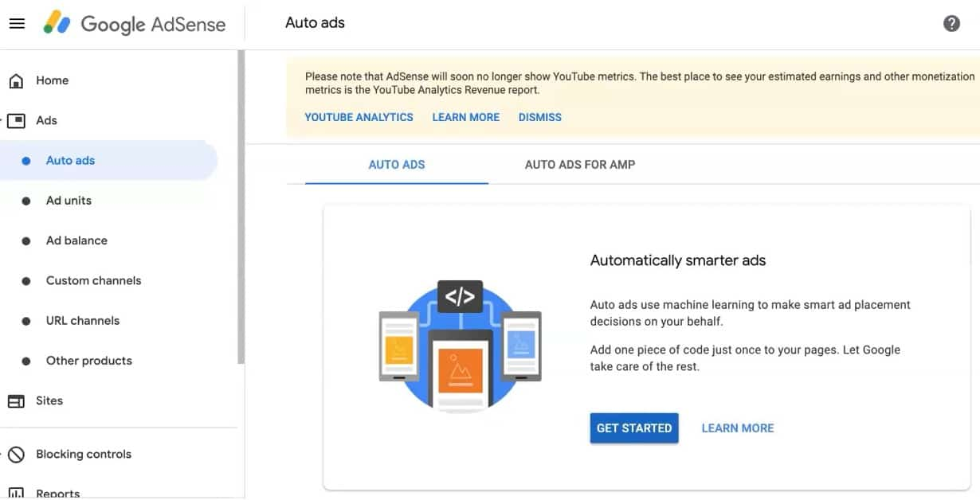Click the Get Started button
This screenshot has height=500, width=980.
coord(634,428)
